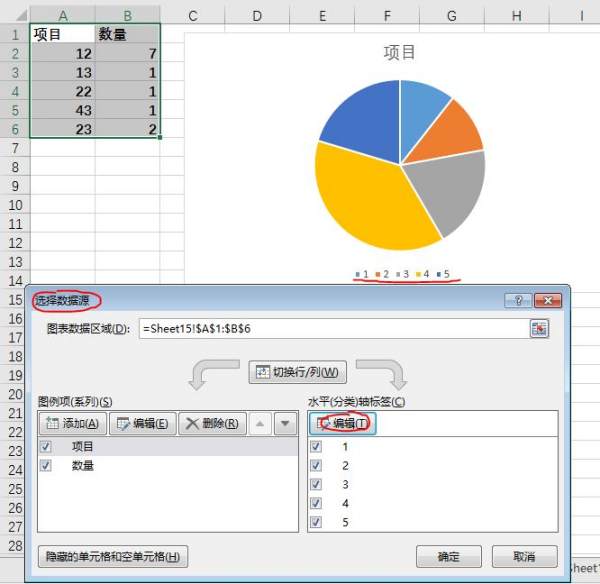The image size is (600, 584).
Task: Toggle category label 1 checkbox
Action: 316,447
